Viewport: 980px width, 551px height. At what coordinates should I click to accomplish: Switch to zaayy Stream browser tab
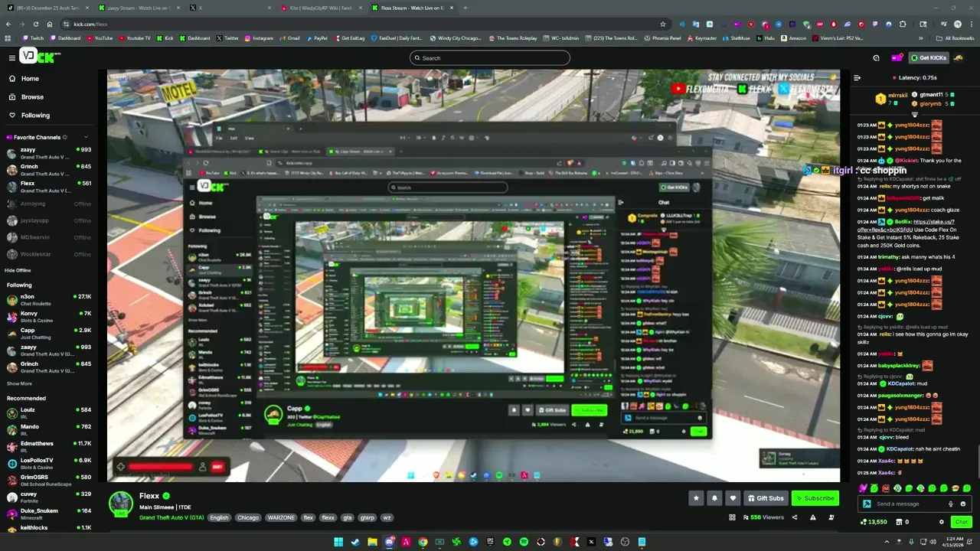point(140,8)
